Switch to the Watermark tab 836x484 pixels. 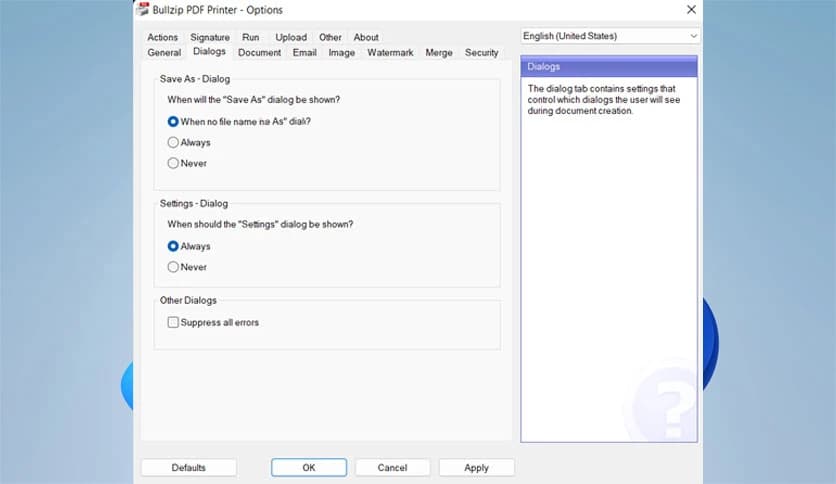click(x=390, y=52)
